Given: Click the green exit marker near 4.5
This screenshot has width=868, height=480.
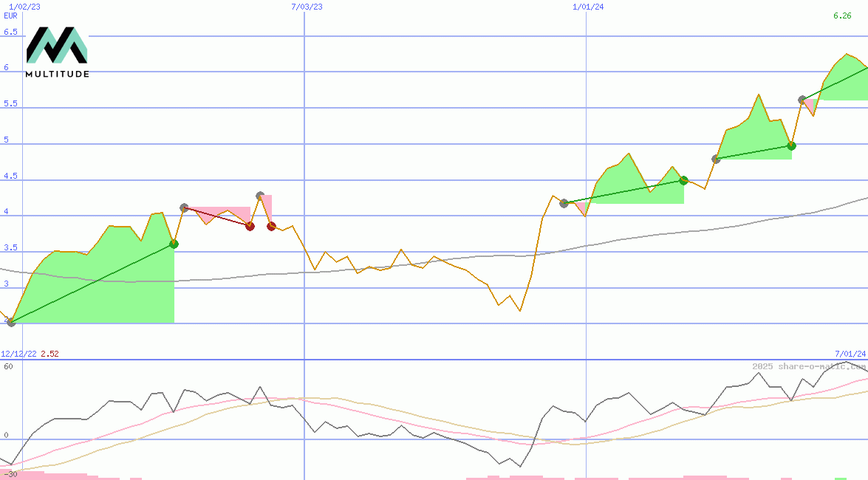Looking at the screenshot, I should pyautogui.click(x=683, y=180).
